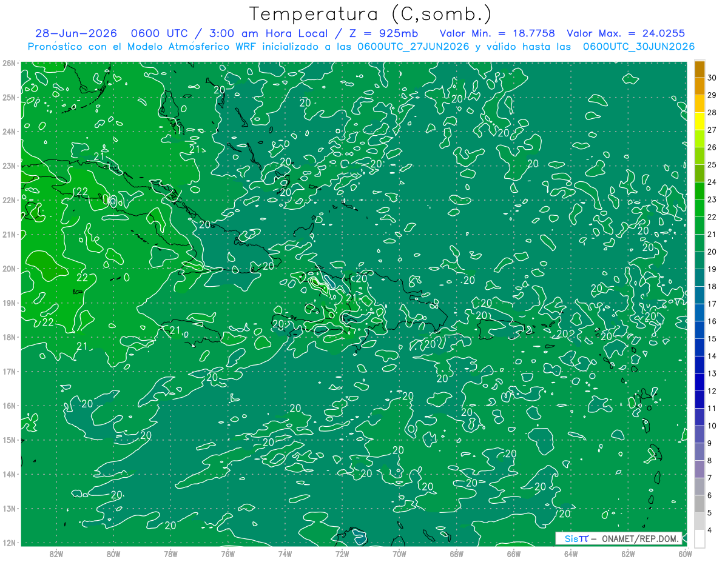This screenshot has width=728, height=562.
Task: Click the longitude axis label '72W'
Action: (x=342, y=554)
